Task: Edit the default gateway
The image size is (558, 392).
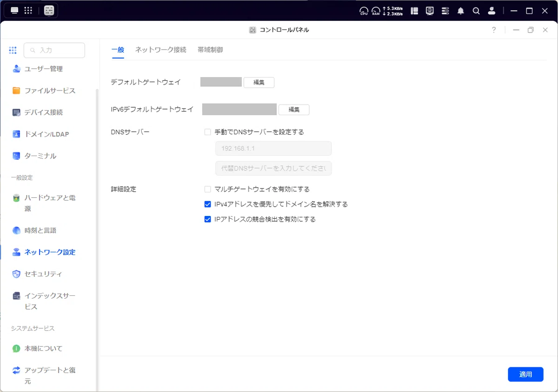Action: coord(259,82)
